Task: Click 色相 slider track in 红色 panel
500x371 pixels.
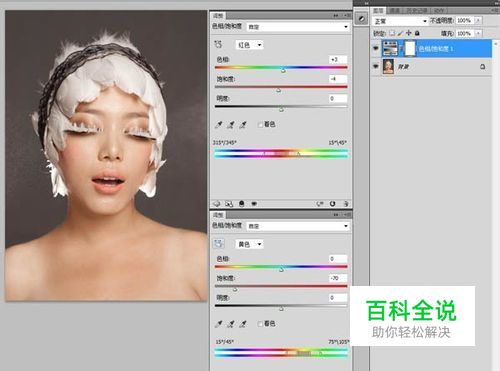Action: click(281, 67)
